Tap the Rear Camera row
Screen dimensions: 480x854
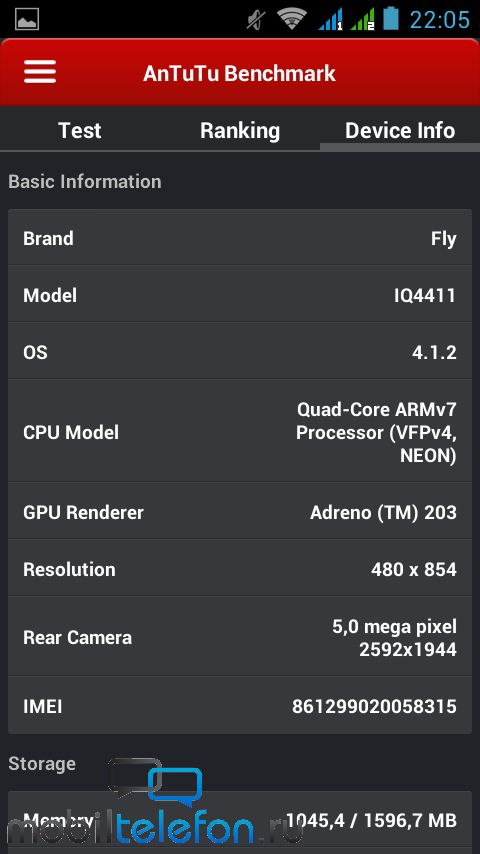[240, 637]
